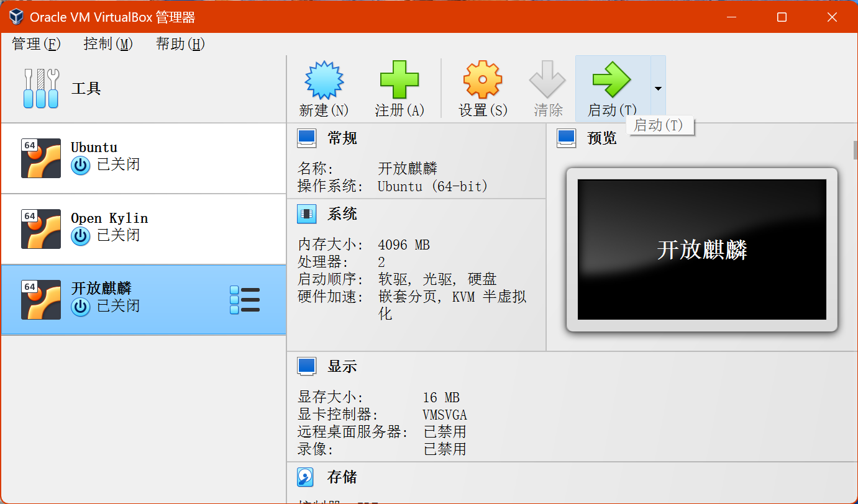The width and height of the screenshot is (858, 504).
Task: Click the 远程桌面服务器 value 已禁用
Action: coord(445,431)
